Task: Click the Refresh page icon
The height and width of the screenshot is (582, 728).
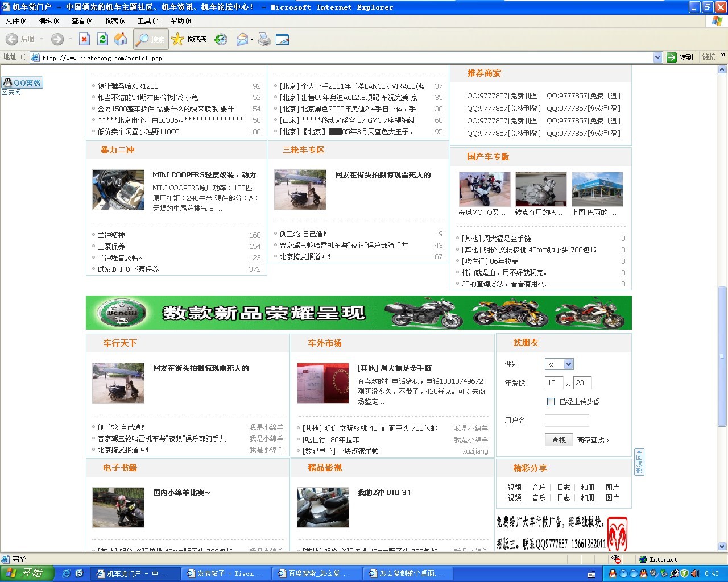Action: [102, 39]
